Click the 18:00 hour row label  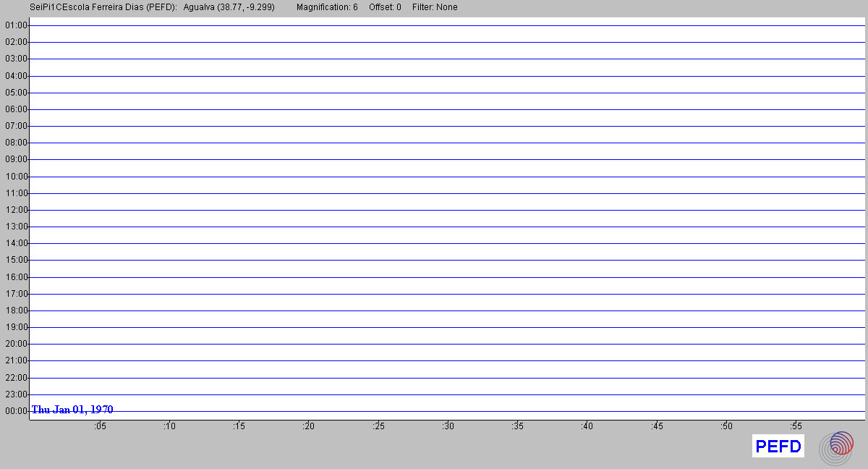click(16, 310)
